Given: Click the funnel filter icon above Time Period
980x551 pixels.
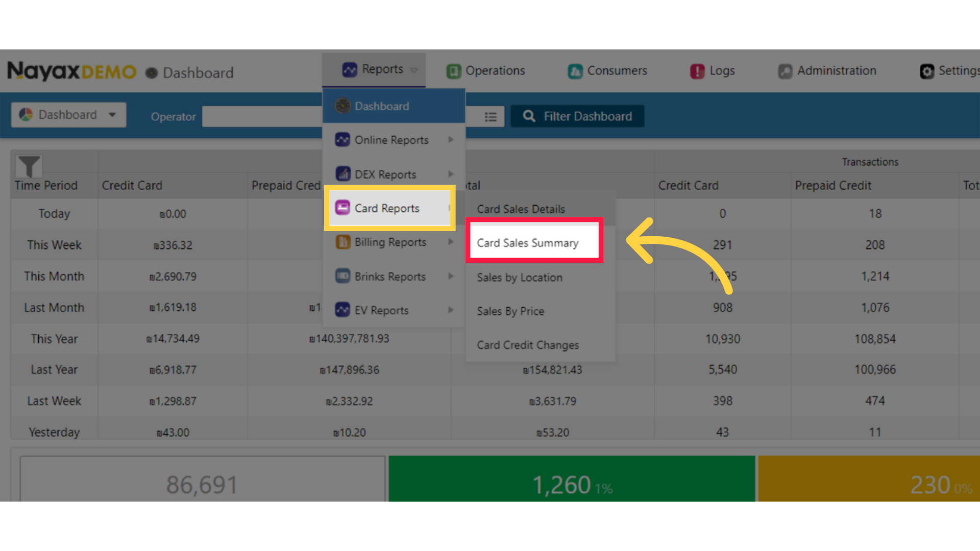Looking at the screenshot, I should (29, 166).
